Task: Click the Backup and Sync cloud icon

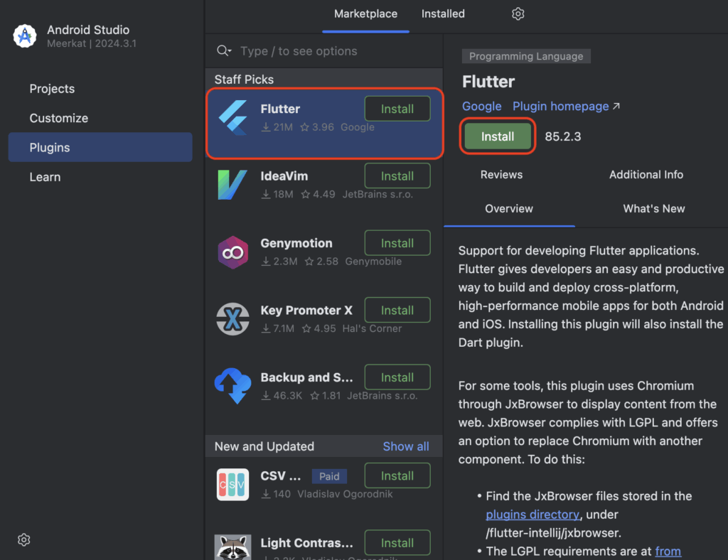Action: [x=232, y=386]
